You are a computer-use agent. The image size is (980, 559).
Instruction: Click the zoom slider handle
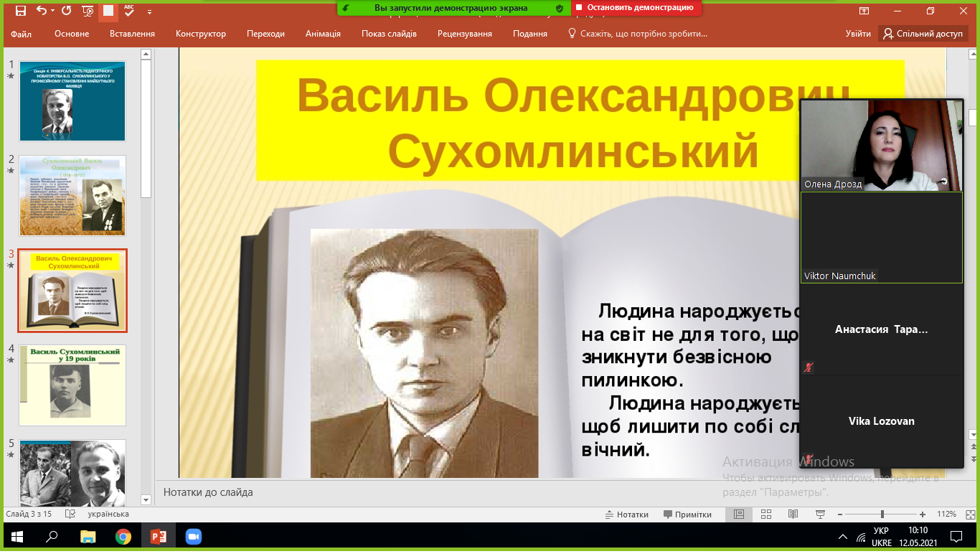[x=882, y=515]
